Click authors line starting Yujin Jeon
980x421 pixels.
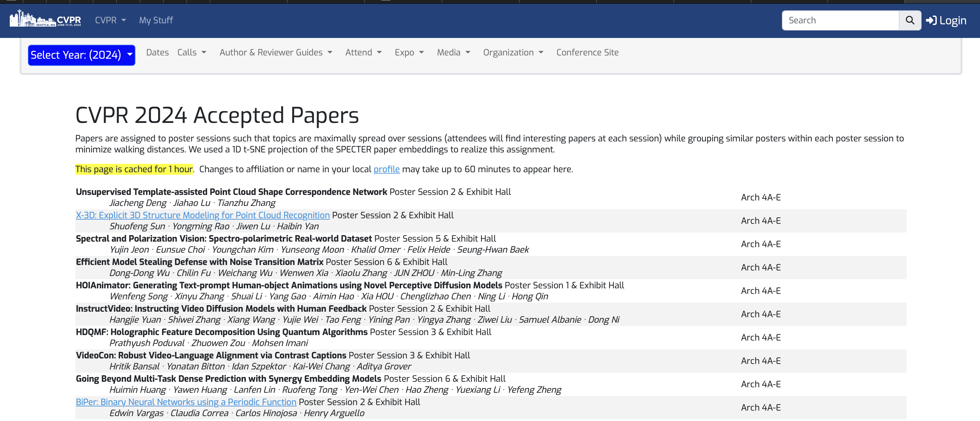click(x=319, y=250)
